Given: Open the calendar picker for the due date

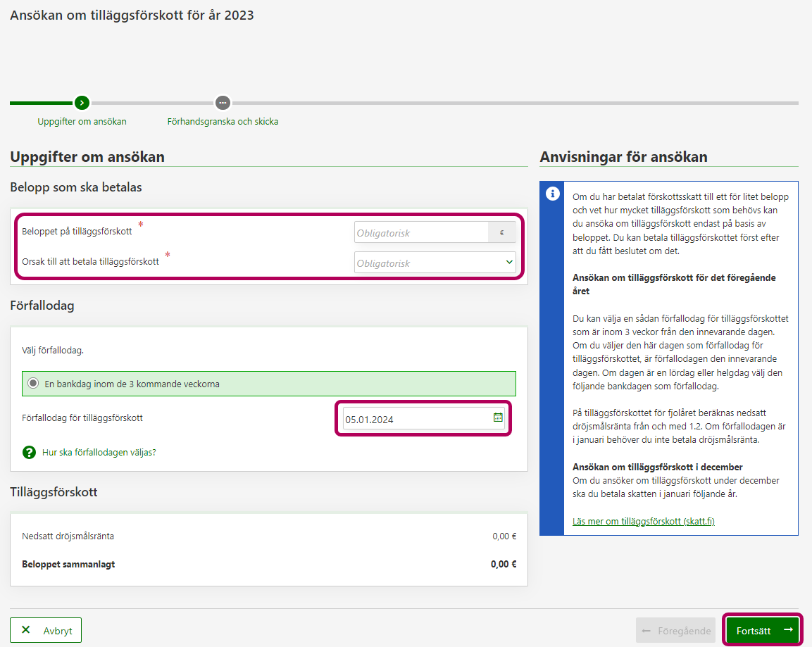Looking at the screenshot, I should (x=498, y=417).
